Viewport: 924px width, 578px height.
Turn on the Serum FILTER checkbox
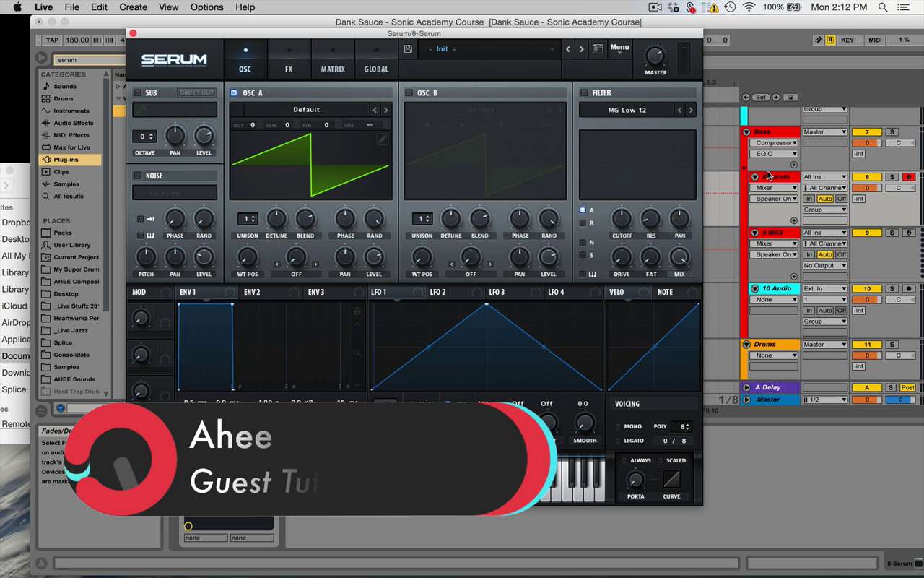584,93
